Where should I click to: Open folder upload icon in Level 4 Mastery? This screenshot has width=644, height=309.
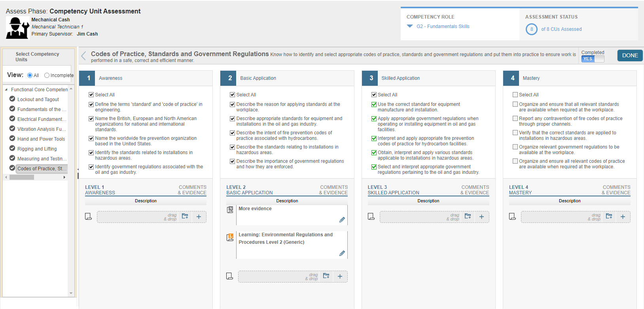[609, 216]
